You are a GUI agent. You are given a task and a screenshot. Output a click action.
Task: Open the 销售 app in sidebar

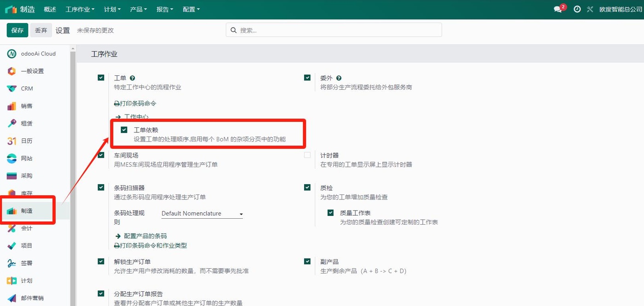pyautogui.click(x=27, y=106)
